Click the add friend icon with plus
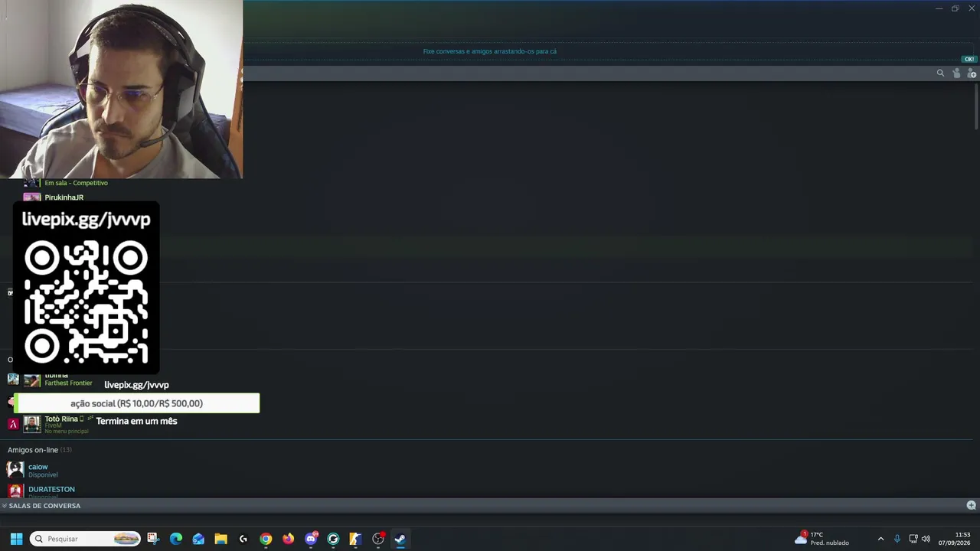Image resolution: width=980 pixels, height=551 pixels. pos(972,73)
